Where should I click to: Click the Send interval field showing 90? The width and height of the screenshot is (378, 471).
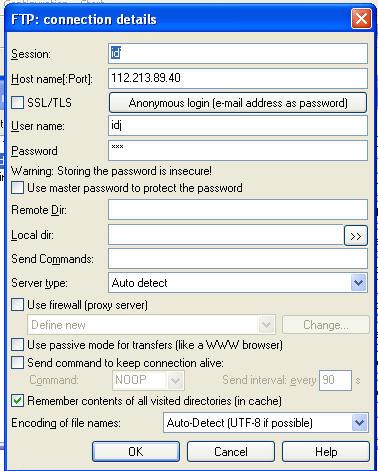click(x=335, y=380)
